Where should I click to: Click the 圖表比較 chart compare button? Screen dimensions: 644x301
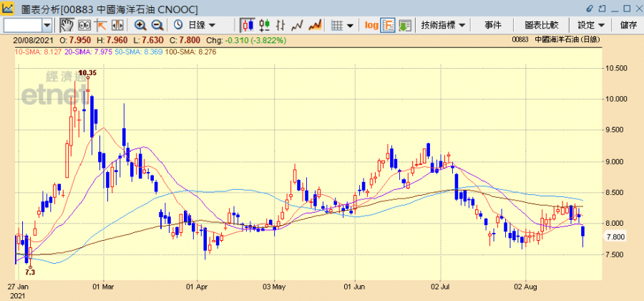[541, 25]
